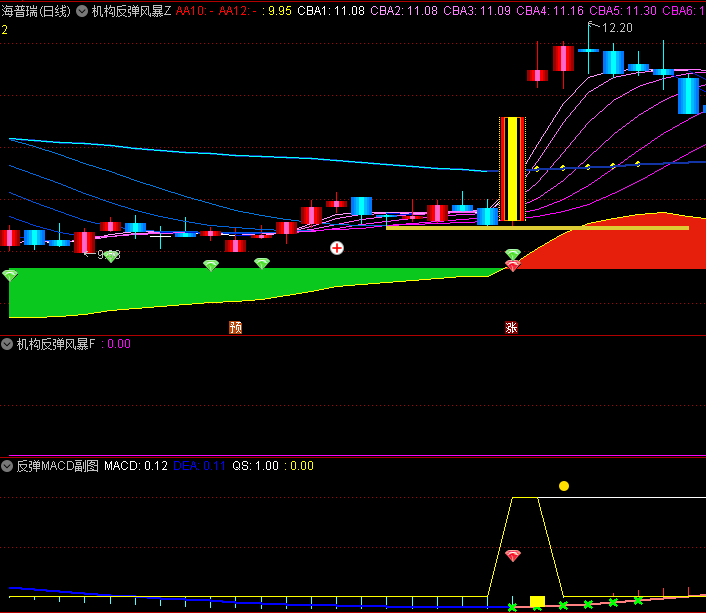The image size is (706, 613).
Task: Open the 机构反弹风暴F indicator dropdown arrow
Action: tap(7, 344)
